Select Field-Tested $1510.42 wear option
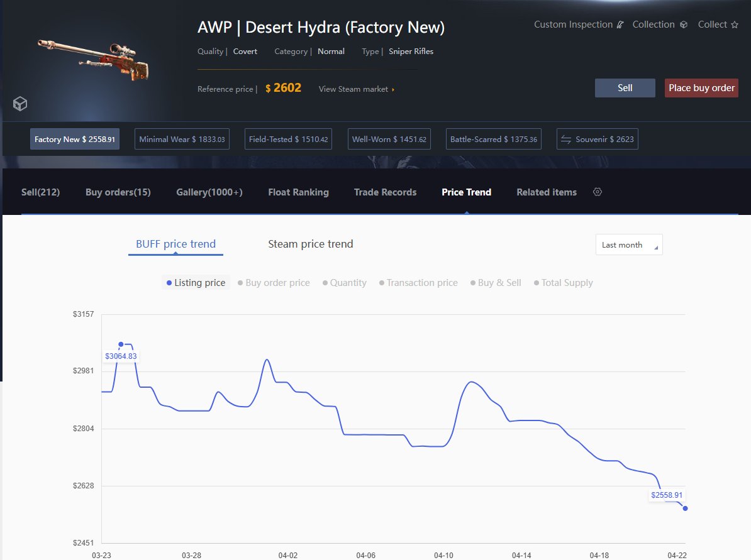 (288, 140)
